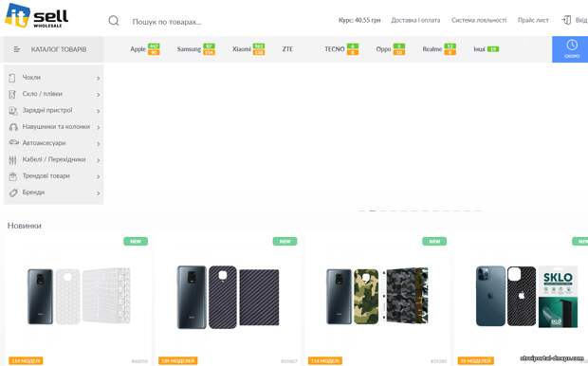Expand the Скло / плівки category arrow
Viewport: 588px width, 366px height.
98,95
